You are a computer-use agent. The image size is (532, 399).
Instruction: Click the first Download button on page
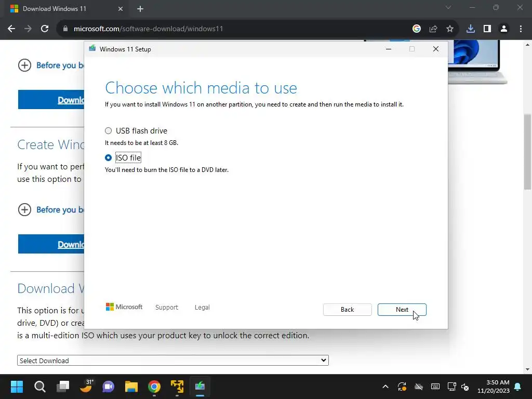coord(51,100)
